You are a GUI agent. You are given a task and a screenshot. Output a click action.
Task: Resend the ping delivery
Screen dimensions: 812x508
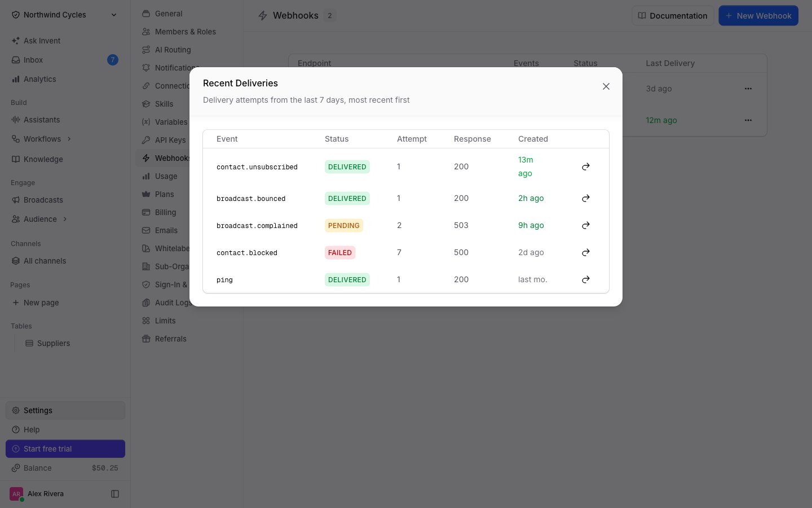(x=586, y=279)
